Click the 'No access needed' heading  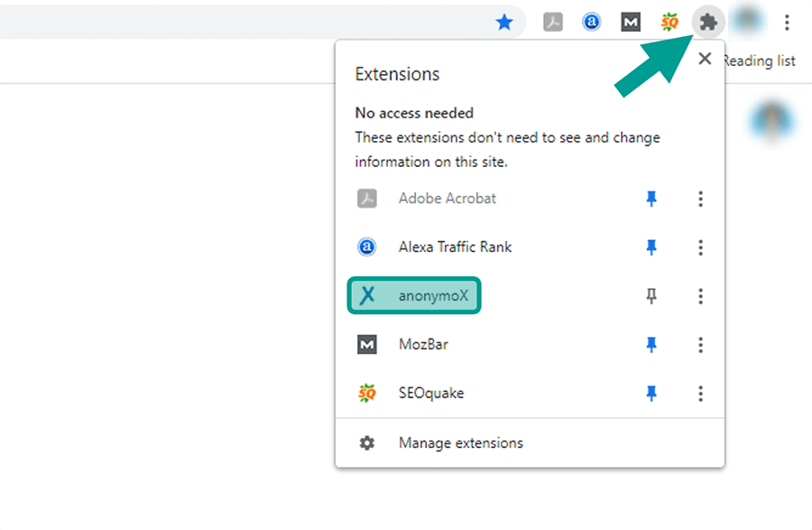click(x=414, y=113)
